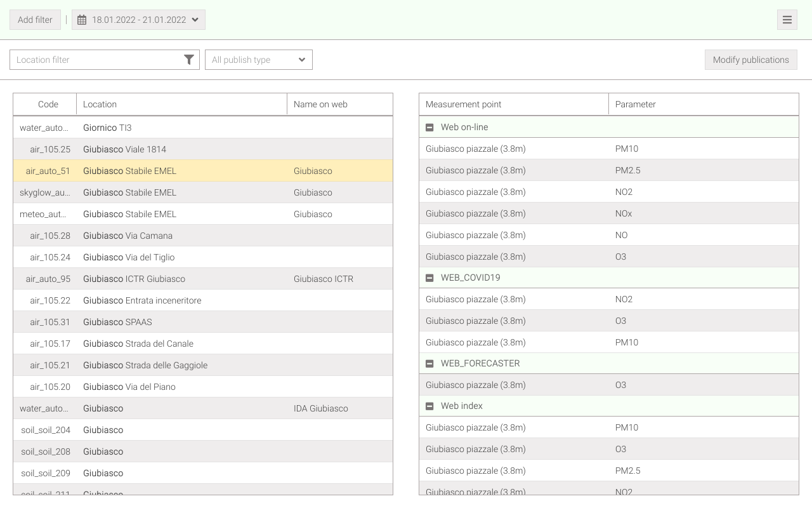The image size is (812, 508).
Task: Select PM10 under Web on-line
Action: (609, 149)
